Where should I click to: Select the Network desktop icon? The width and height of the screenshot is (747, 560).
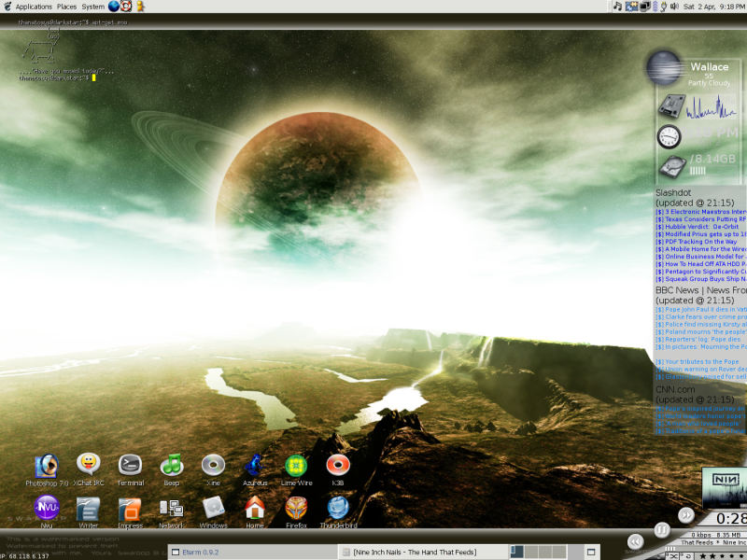(172, 509)
